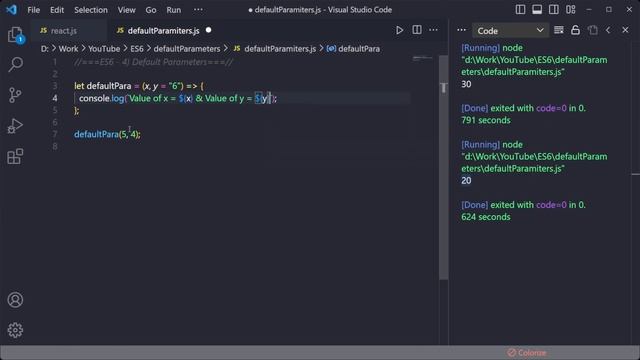Open the File menu

(x=33, y=10)
